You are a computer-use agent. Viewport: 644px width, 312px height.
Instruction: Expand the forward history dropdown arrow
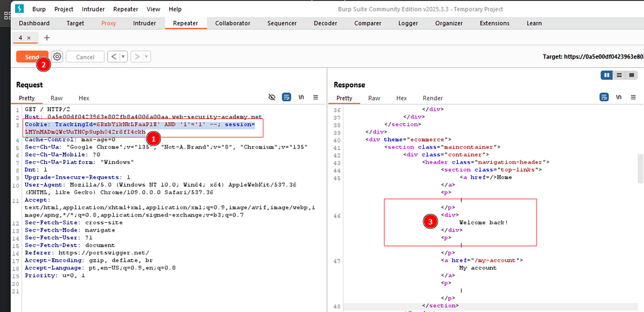click(x=147, y=57)
